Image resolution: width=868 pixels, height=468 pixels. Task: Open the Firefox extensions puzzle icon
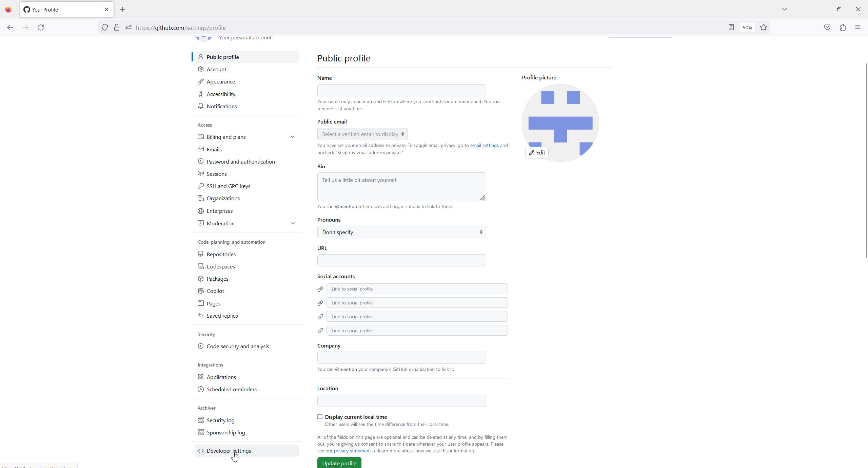(x=843, y=27)
